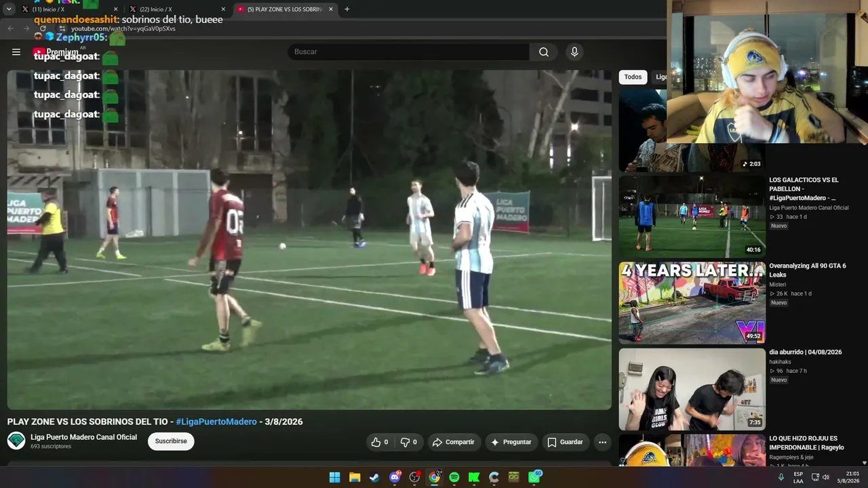Switch to Chrome in the taskbar
Viewport: 868px width, 488px height.
click(434, 477)
